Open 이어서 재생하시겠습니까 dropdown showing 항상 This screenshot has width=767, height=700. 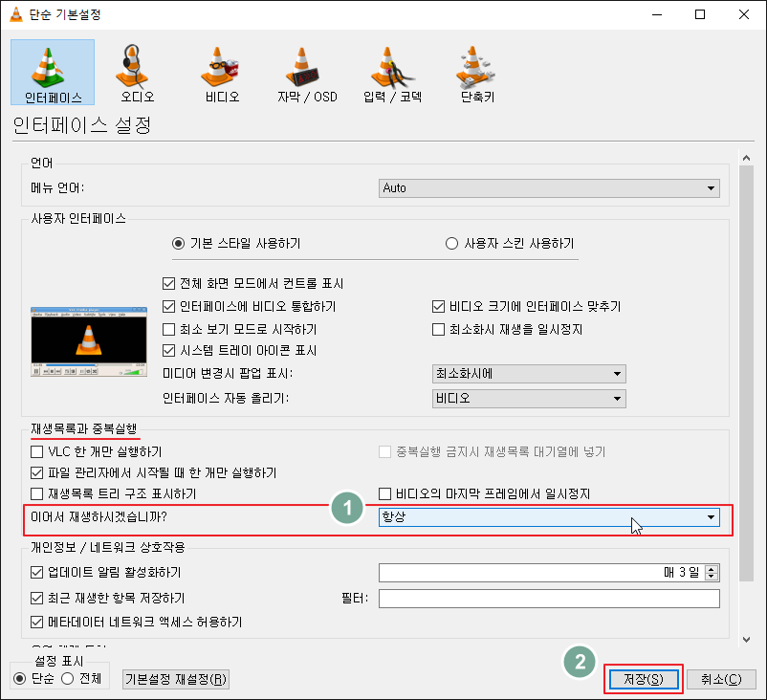coord(549,517)
